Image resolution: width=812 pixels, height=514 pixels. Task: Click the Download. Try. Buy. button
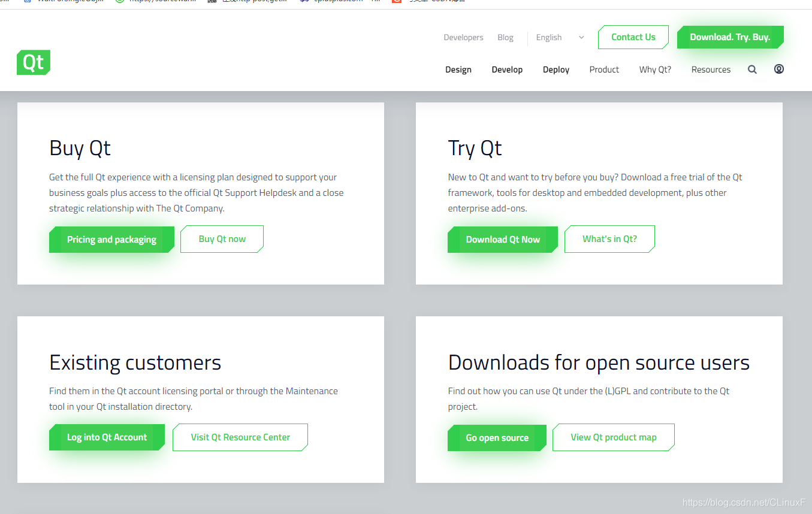coord(730,37)
